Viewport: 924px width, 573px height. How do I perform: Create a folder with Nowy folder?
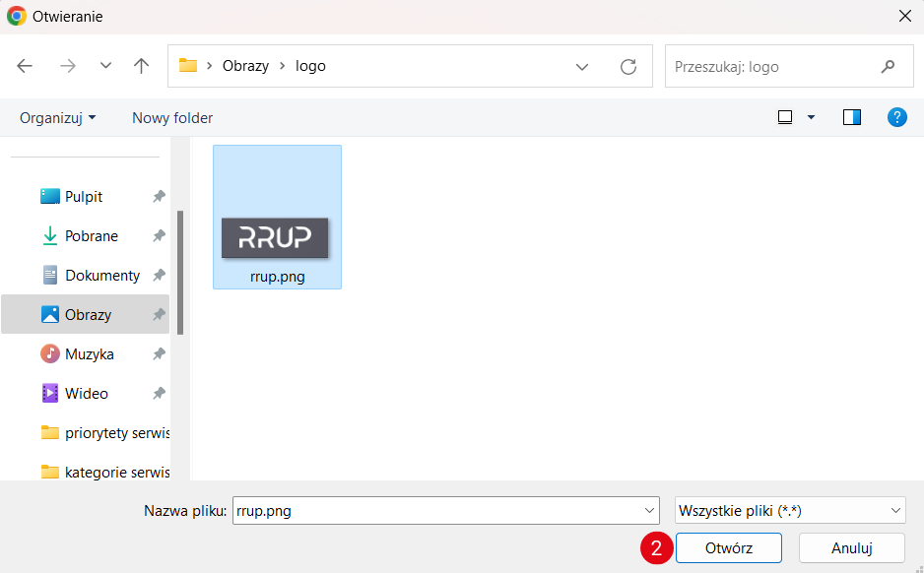tap(172, 117)
